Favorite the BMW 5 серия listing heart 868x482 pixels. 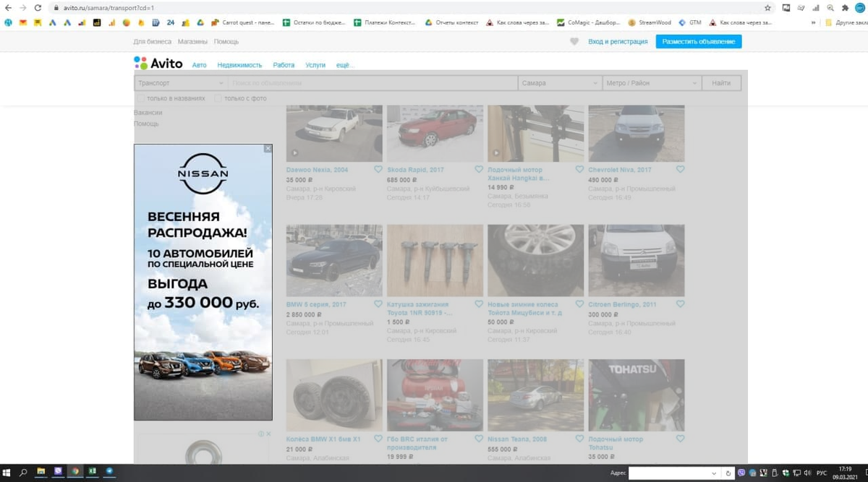[378, 304]
